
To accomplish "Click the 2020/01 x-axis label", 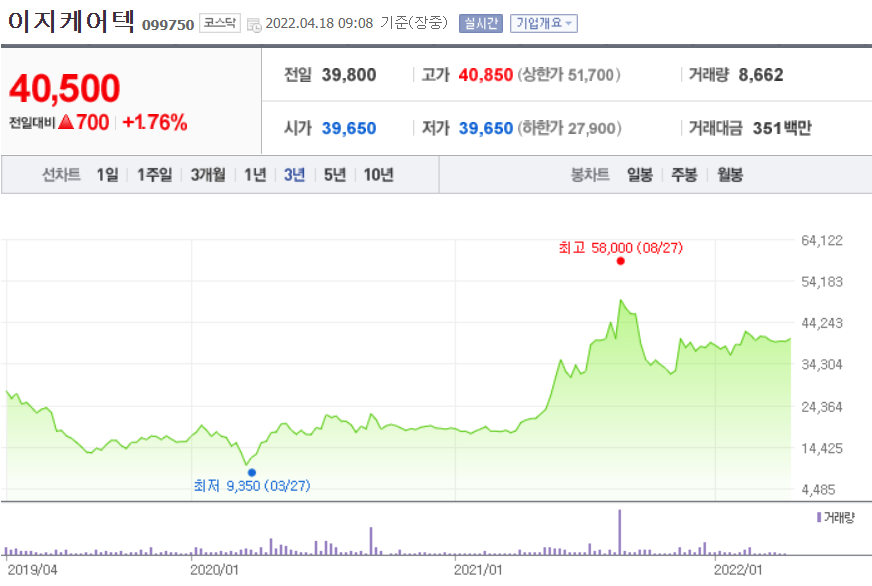I will (x=214, y=570).
